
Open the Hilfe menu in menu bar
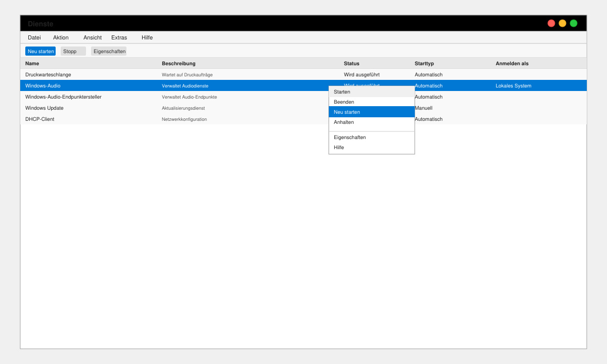(147, 37)
